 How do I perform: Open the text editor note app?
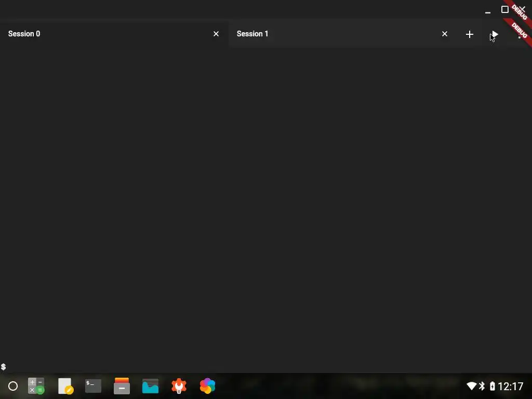tap(65, 386)
